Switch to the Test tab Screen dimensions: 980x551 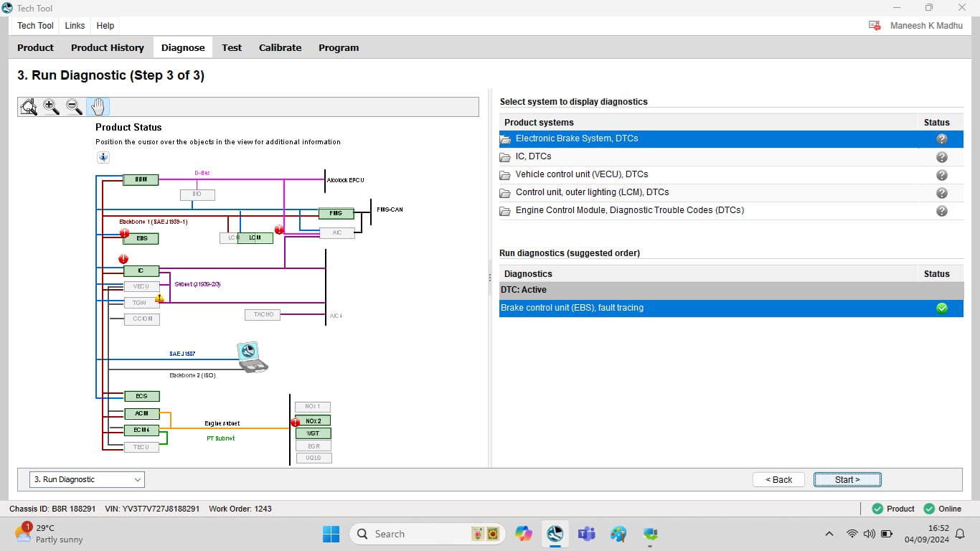232,48
